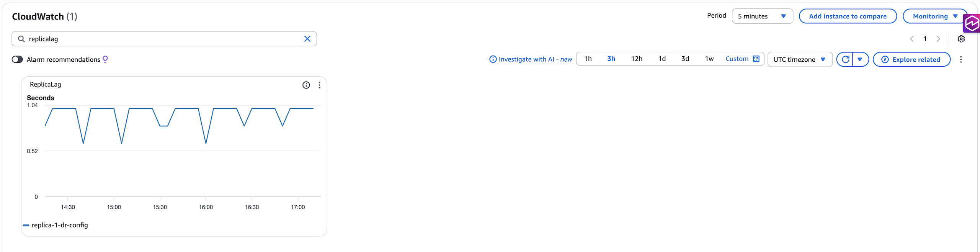Select the 1h time range
The width and height of the screenshot is (980, 252).
click(588, 59)
